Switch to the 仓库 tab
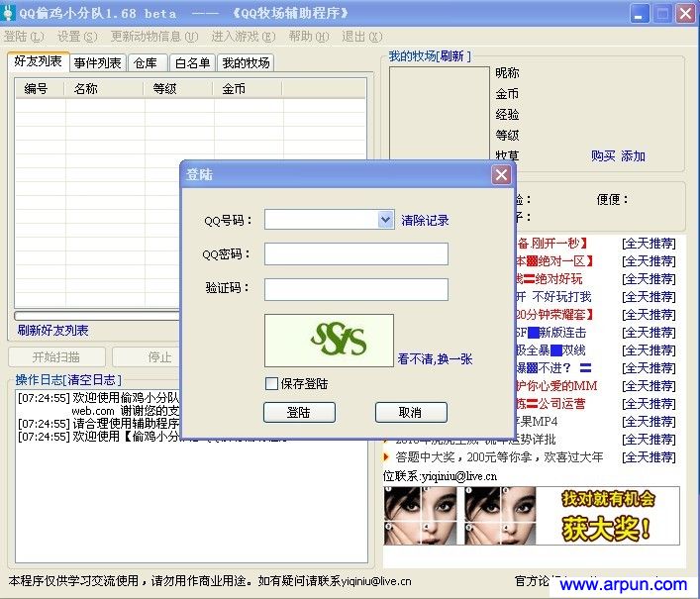Viewport: 700px width, 599px height. [x=146, y=63]
